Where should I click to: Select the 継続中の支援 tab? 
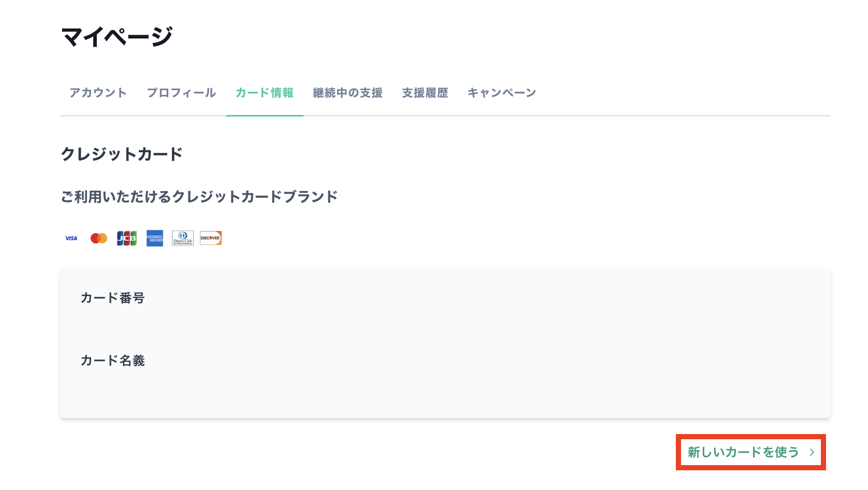(348, 92)
